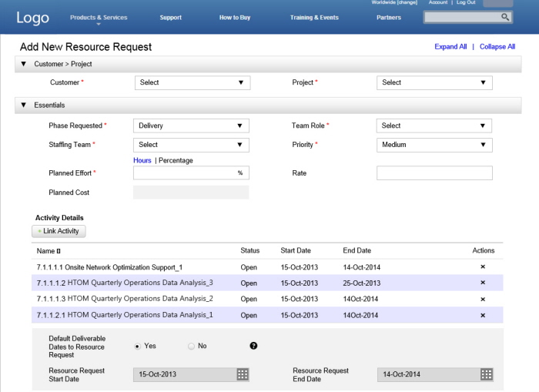This screenshot has height=392, width=539.
Task: Select the 7.1.1.1.3 HTOM Quarterly Operations Data Analysis_2 row
Action: click(267, 299)
